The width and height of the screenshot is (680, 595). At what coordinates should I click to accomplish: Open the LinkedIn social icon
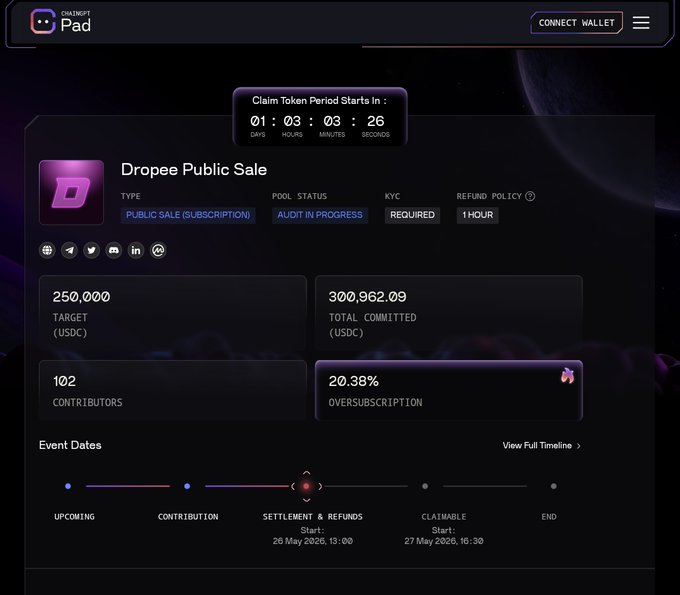[136, 250]
